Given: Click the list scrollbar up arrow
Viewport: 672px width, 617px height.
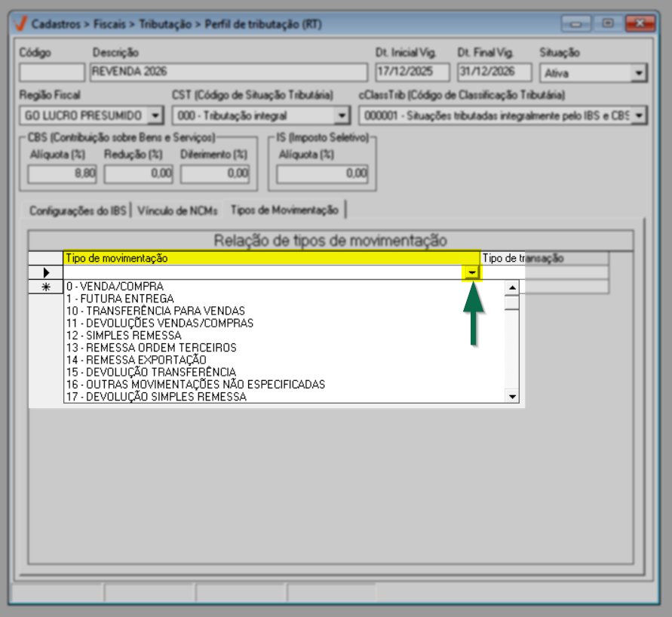Looking at the screenshot, I should (512, 287).
